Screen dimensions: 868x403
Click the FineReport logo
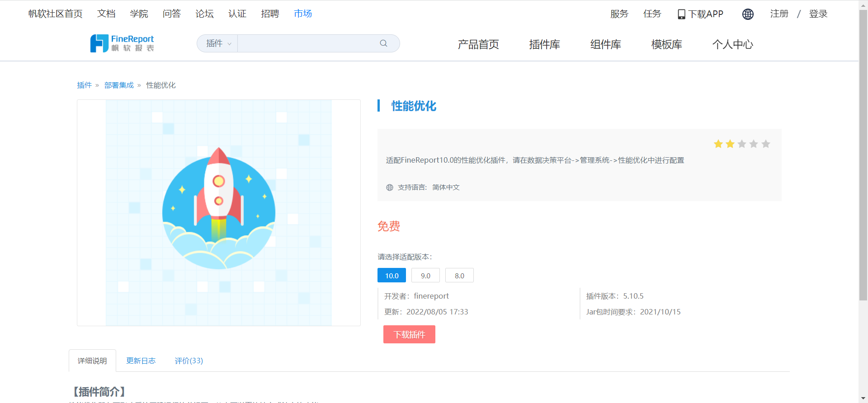click(x=122, y=43)
